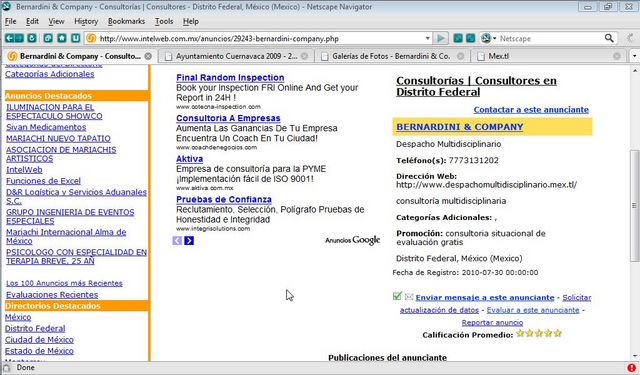
Task: Go forward with the Forward arrow button
Action: 19,38
